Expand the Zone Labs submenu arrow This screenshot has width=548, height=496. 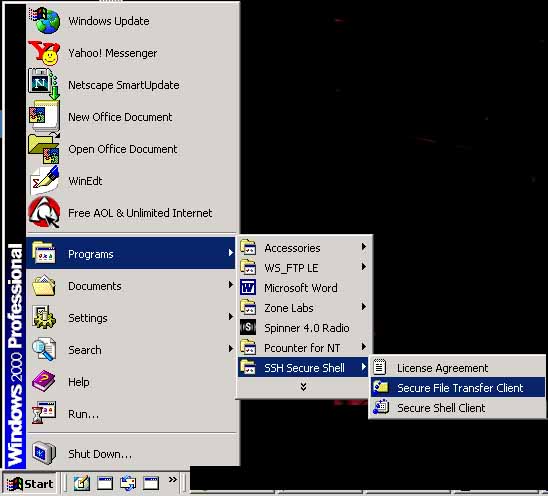(364, 307)
